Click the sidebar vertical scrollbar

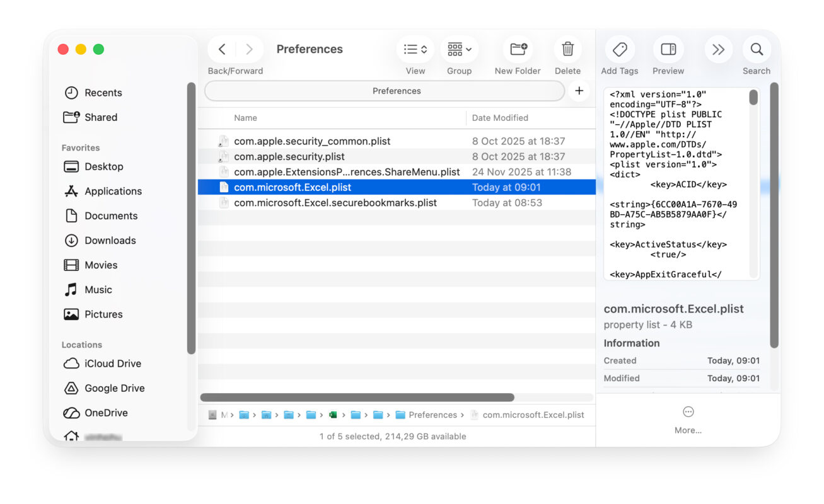[191, 218]
